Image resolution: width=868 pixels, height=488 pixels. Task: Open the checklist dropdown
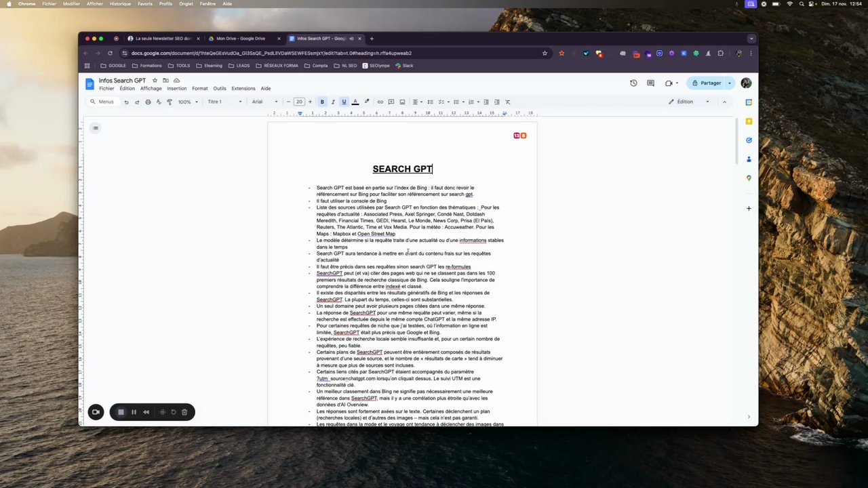point(443,102)
